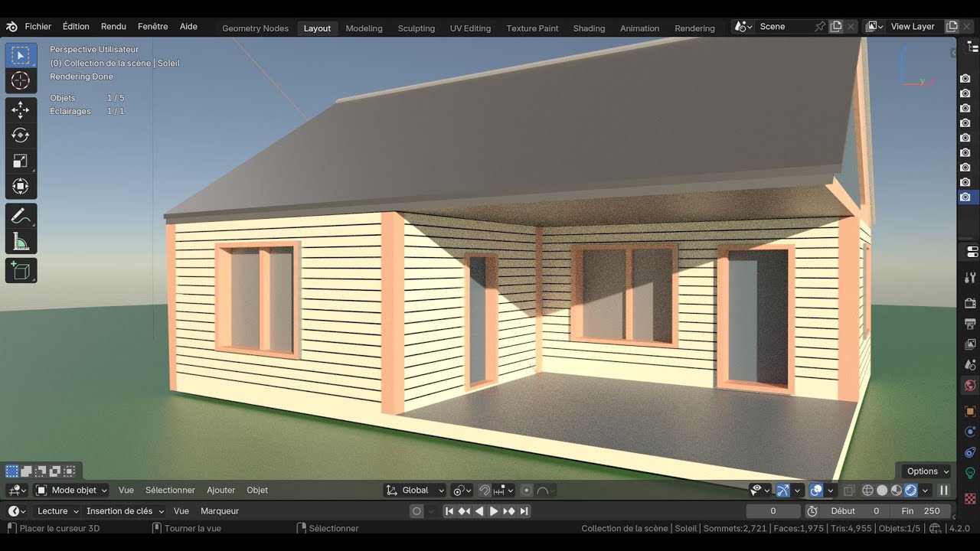Activate the Add Cube tool
980x551 pixels.
click(21, 270)
